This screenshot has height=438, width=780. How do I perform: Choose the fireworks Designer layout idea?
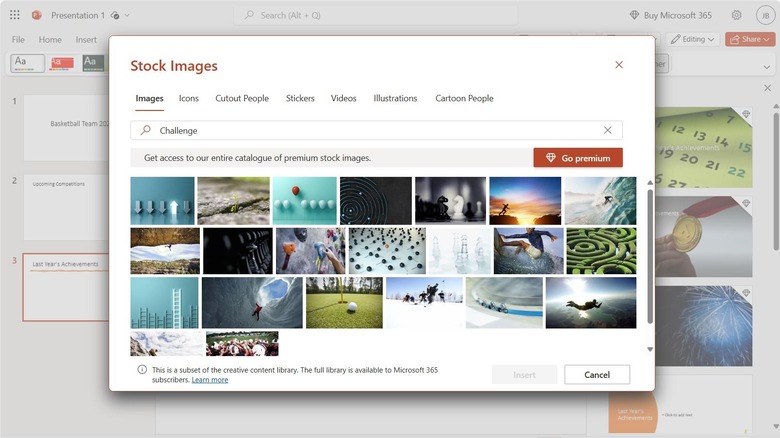tap(703, 326)
